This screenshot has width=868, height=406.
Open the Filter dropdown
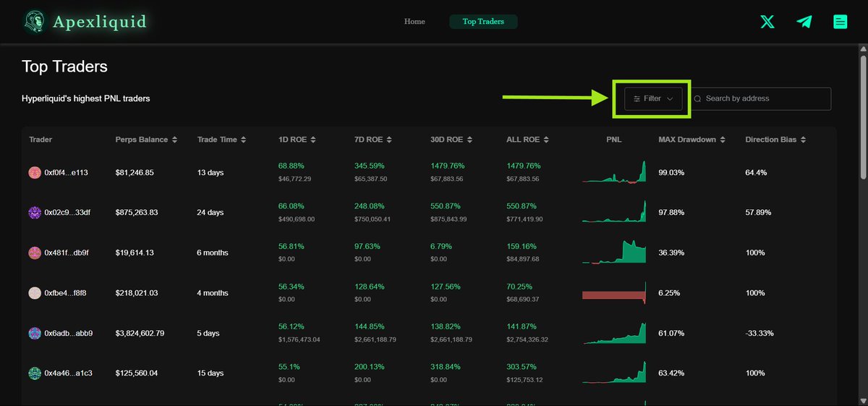coord(653,98)
